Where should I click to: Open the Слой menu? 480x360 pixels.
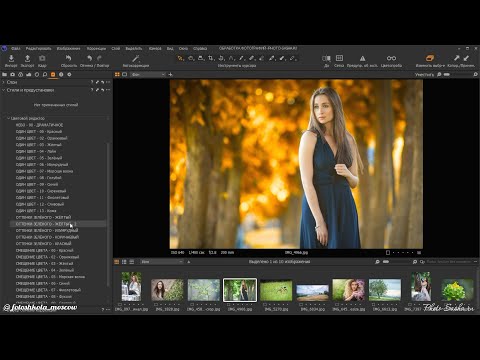(x=116, y=49)
